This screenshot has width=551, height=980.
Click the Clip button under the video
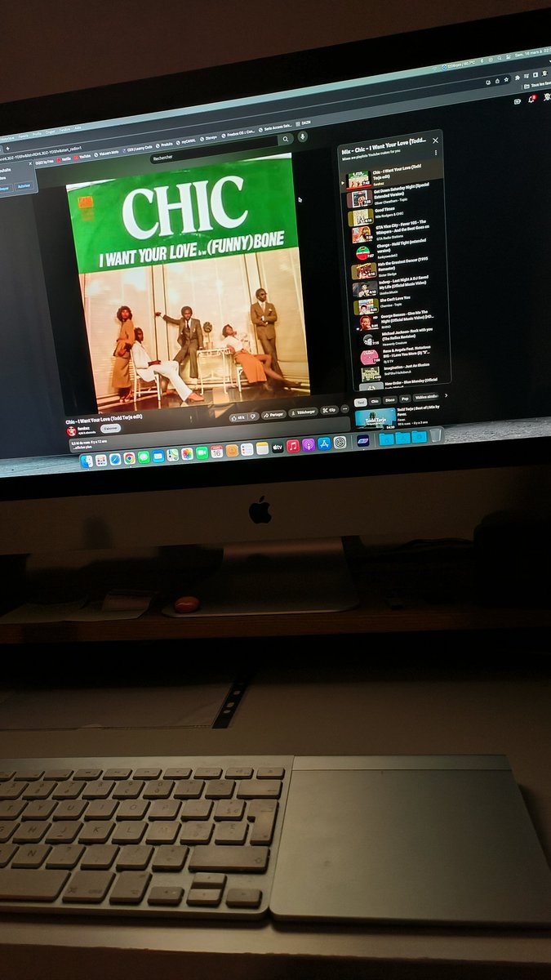330,412
